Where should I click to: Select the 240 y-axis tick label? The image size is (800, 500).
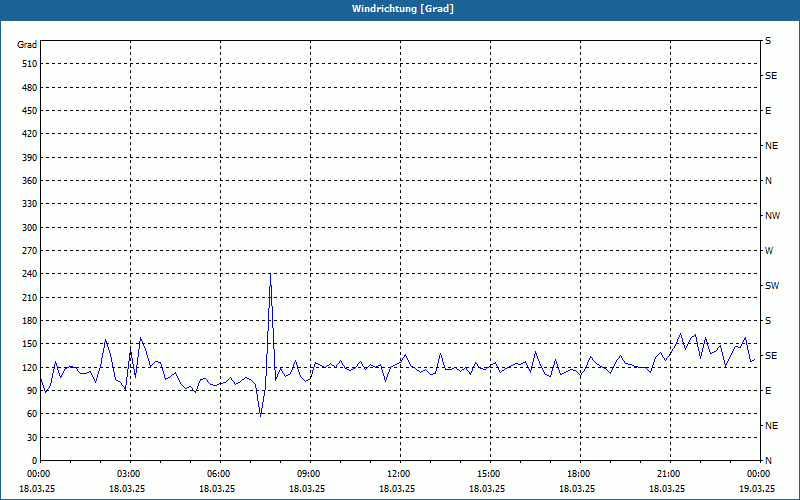click(30, 274)
